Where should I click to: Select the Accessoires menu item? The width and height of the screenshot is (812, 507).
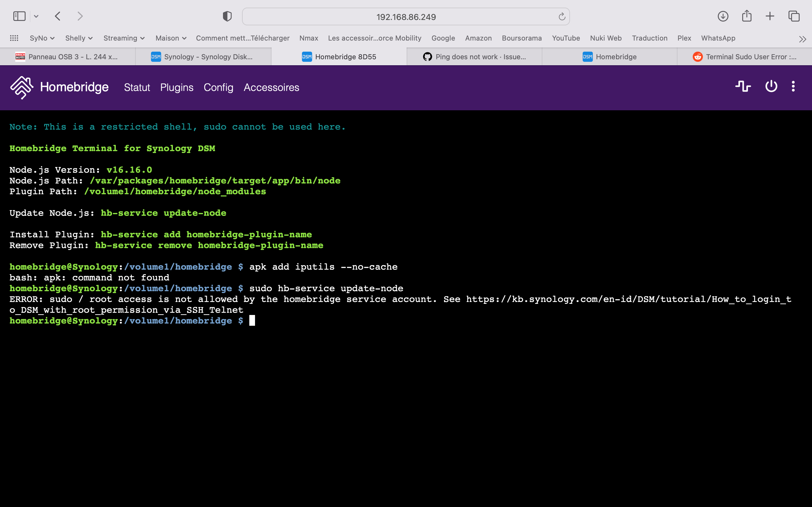click(x=271, y=87)
